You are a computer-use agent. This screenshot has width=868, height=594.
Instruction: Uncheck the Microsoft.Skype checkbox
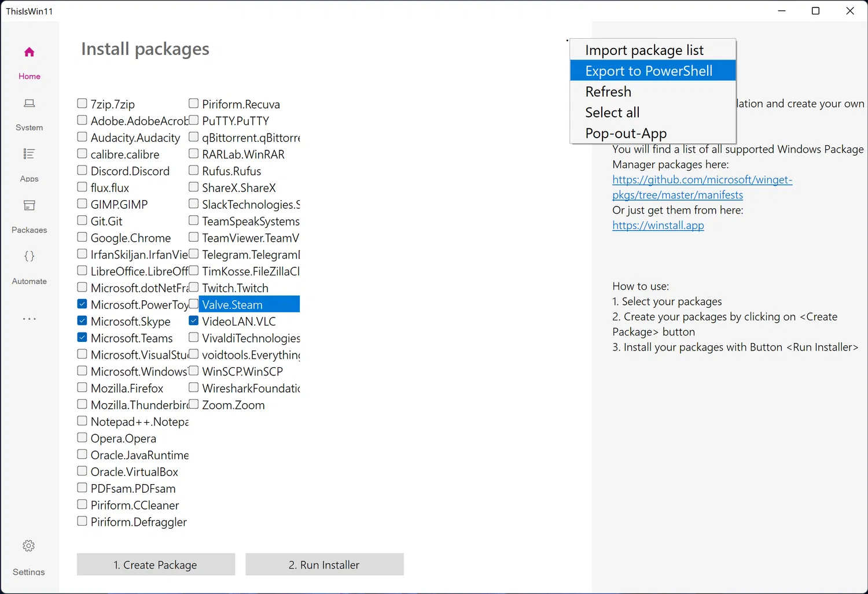(82, 321)
